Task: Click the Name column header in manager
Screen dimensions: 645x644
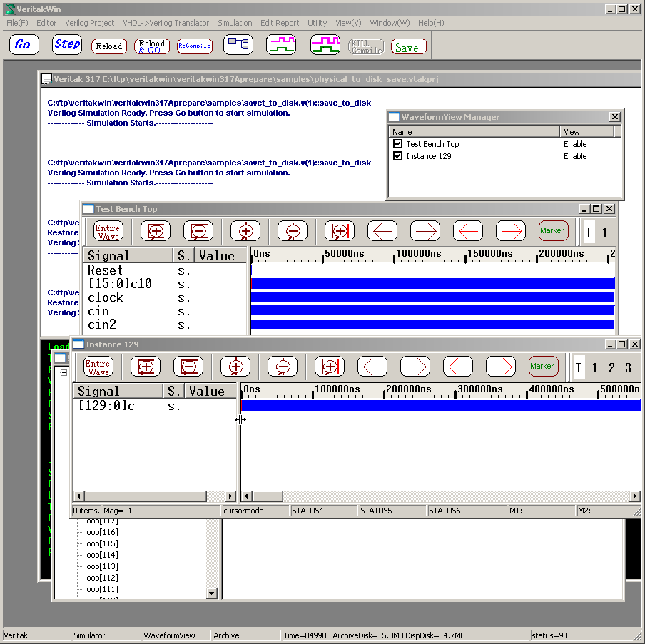Action: tap(474, 132)
